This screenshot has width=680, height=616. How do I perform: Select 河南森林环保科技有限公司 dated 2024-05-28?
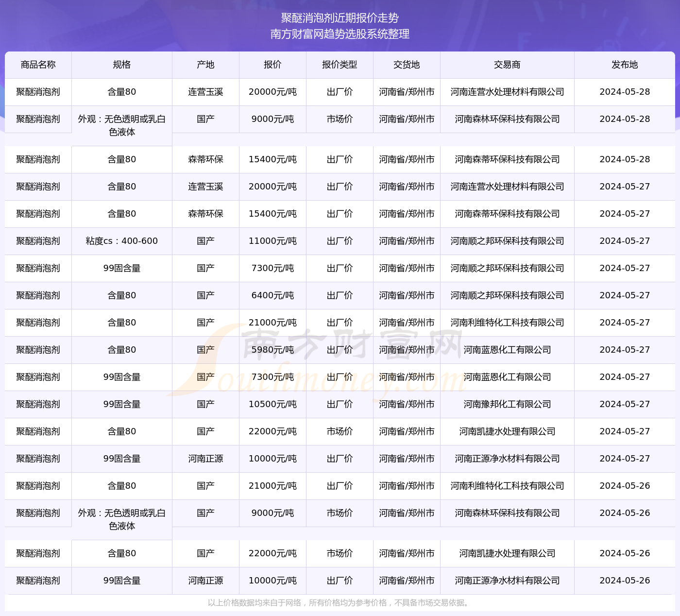[x=507, y=119]
